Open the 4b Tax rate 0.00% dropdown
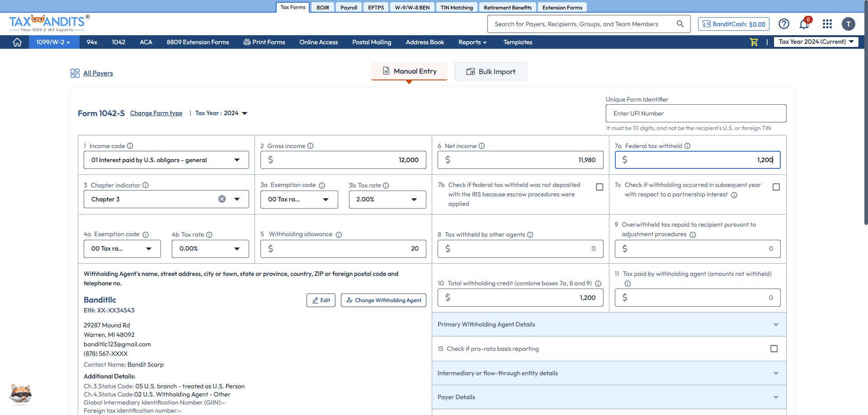868x415 pixels. point(210,249)
